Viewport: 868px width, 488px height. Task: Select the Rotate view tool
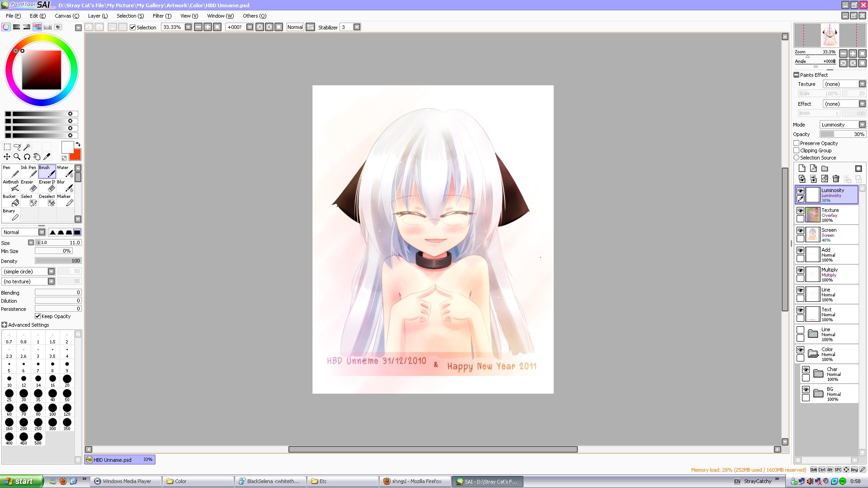click(27, 157)
